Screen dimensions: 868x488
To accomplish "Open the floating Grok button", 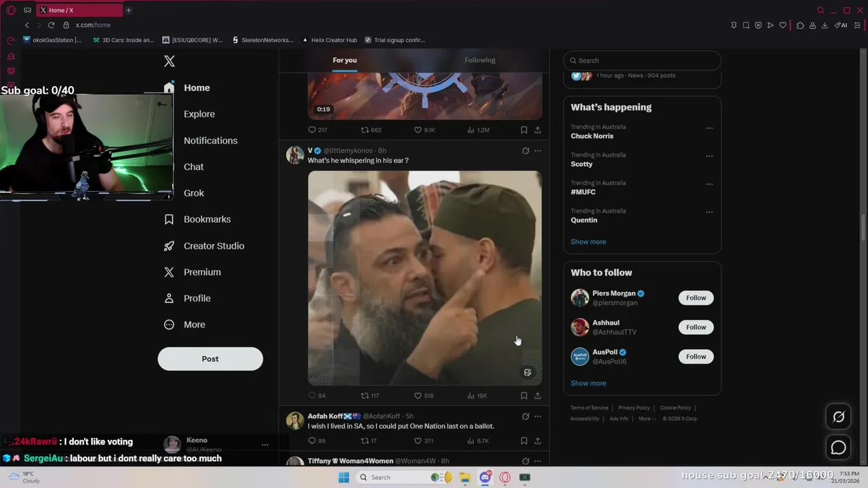I will 839,417.
